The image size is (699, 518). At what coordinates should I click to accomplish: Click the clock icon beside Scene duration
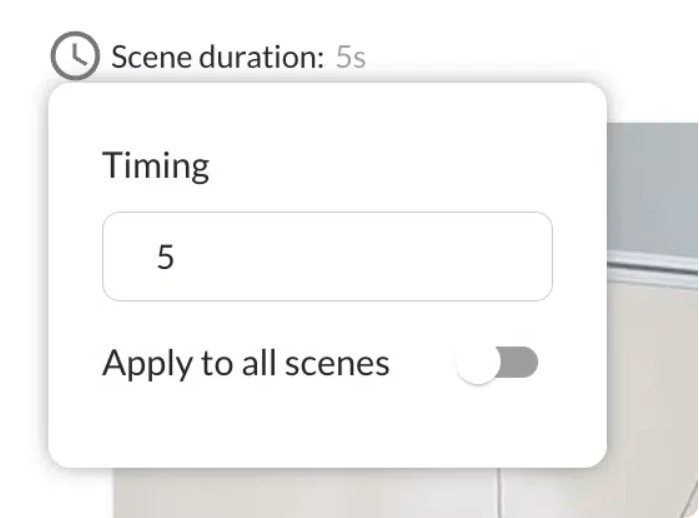point(75,56)
